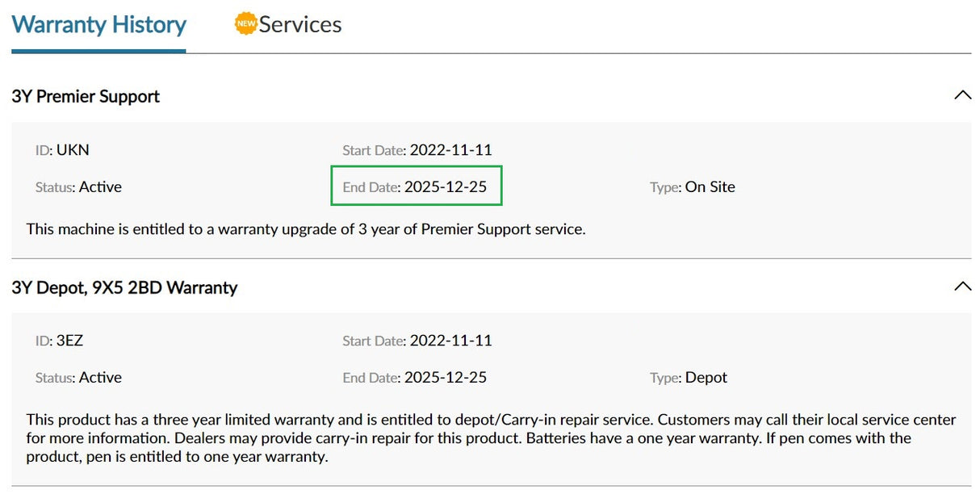Click the 3Y Premier Support heading

pos(86,97)
